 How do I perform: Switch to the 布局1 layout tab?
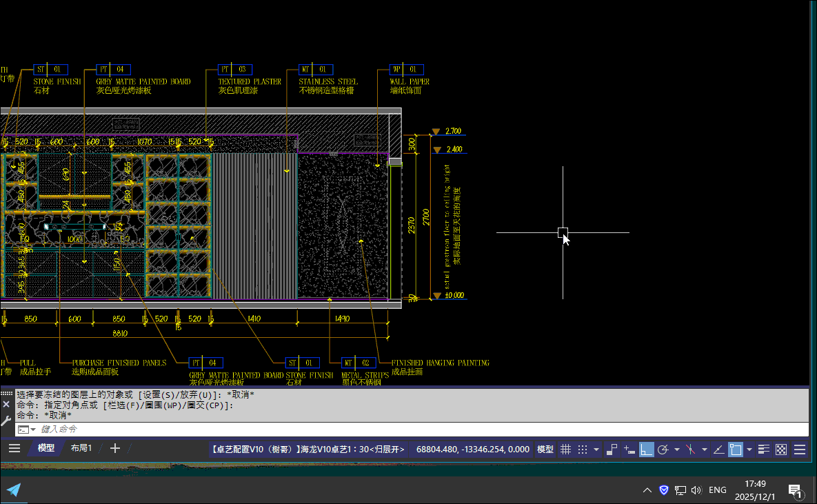tap(81, 448)
